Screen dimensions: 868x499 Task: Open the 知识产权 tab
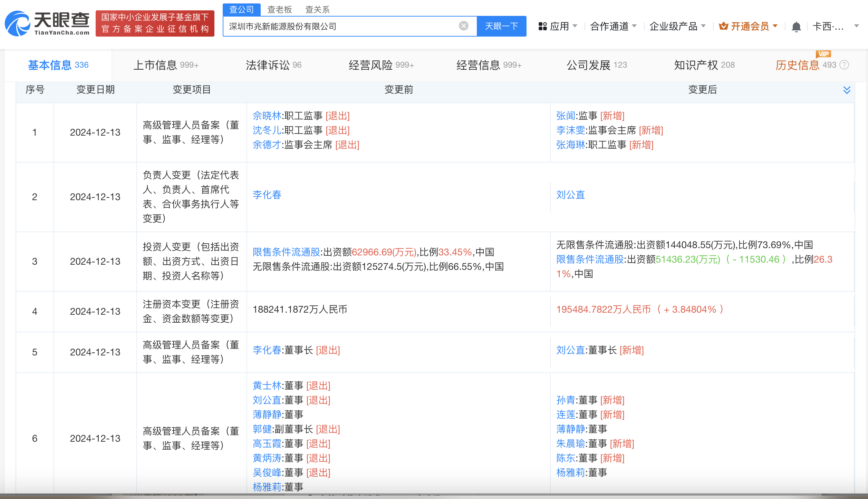coord(704,65)
